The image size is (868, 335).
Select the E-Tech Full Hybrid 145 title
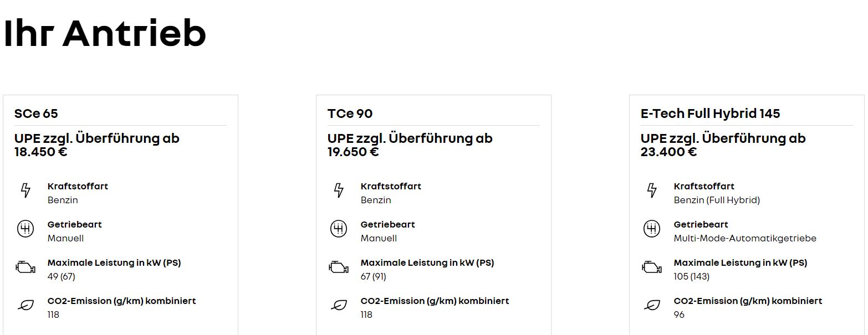[710, 114]
